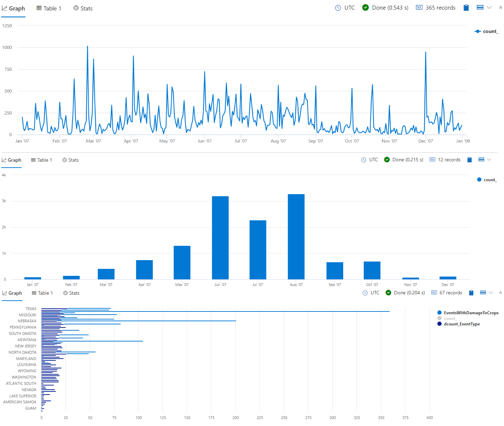Click SOUTH DAKOTA label on states chart

(23, 333)
